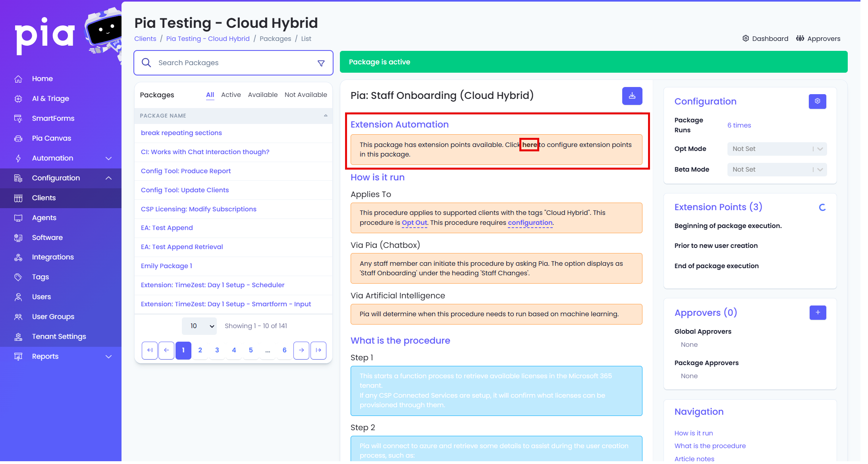868x464 pixels.
Task: Select the Not Available tab
Action: (x=306, y=95)
